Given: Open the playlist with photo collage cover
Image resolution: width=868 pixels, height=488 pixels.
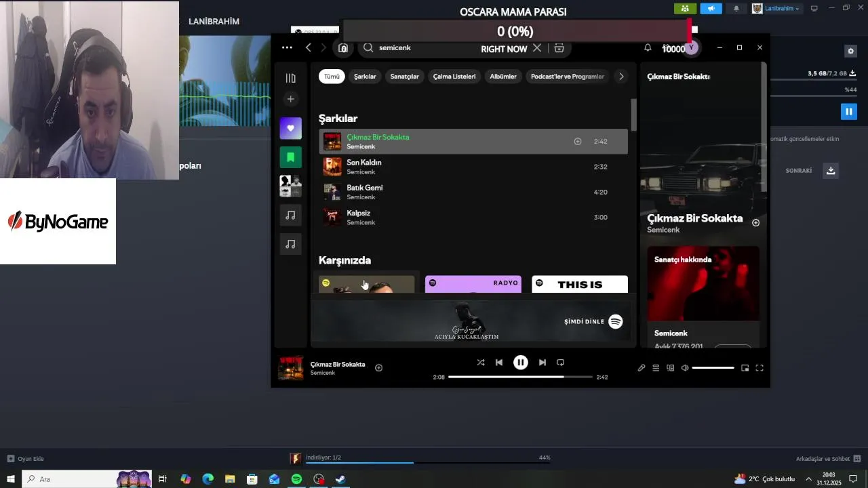Looking at the screenshot, I should coord(291,186).
